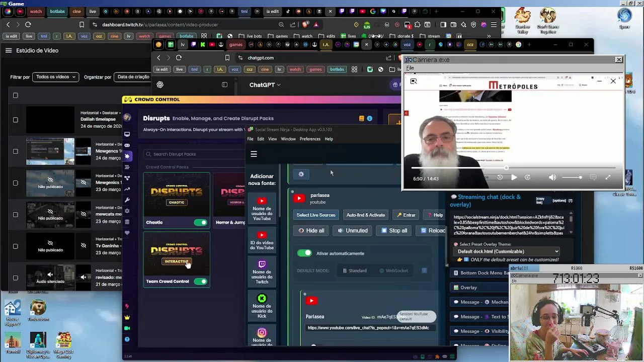Open the Disrupts star icon in Crowd Control sidebar
The width and height of the screenshot is (644, 362).
[127, 156]
